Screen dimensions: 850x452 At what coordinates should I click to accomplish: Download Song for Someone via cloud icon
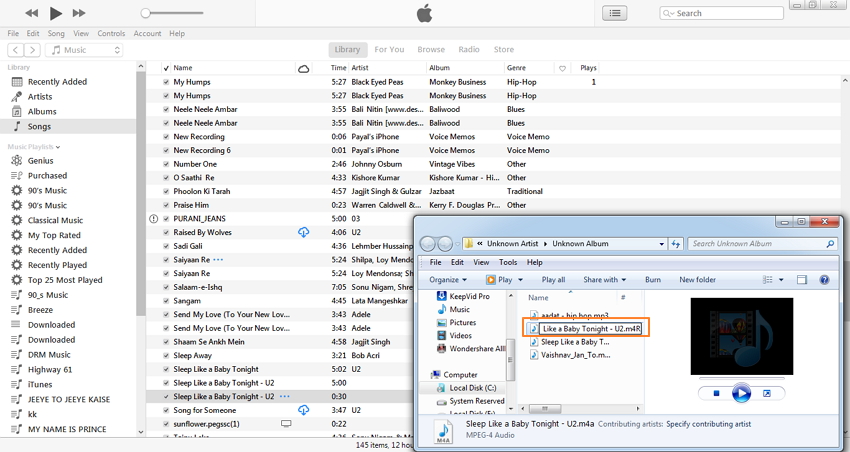pos(304,410)
